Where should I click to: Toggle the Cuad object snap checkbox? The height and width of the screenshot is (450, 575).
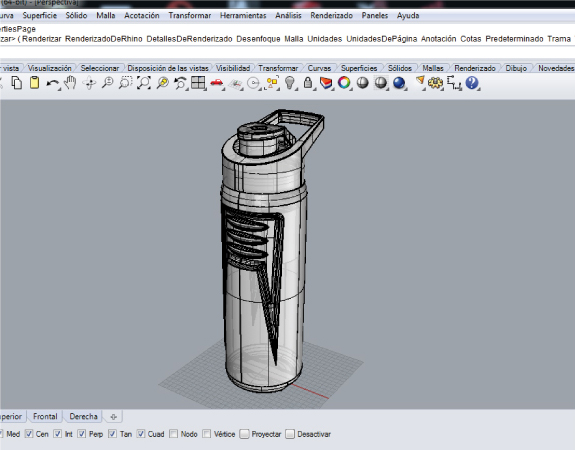(x=141, y=434)
